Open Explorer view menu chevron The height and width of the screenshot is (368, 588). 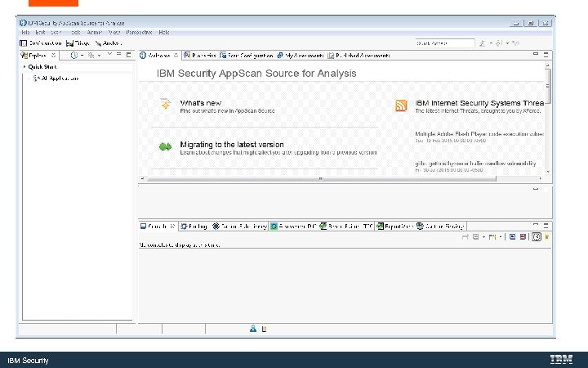tap(109, 55)
